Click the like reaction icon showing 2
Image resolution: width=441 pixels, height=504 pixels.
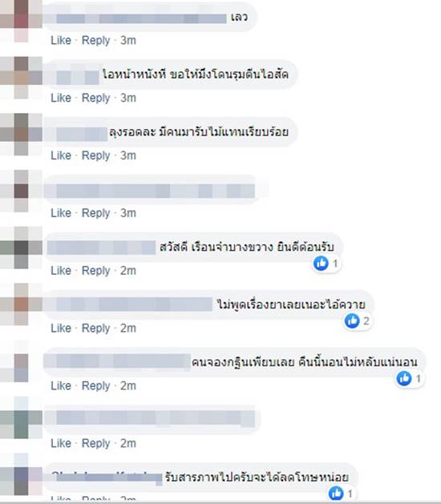pos(352,321)
